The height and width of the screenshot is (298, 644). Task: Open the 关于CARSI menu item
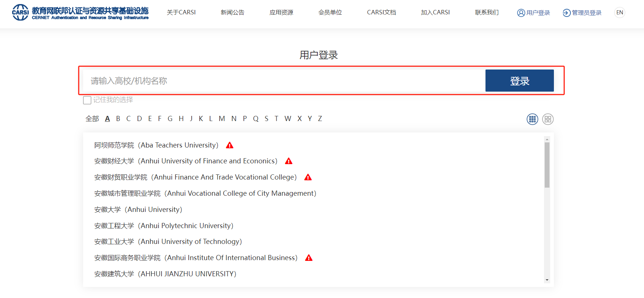click(x=181, y=13)
